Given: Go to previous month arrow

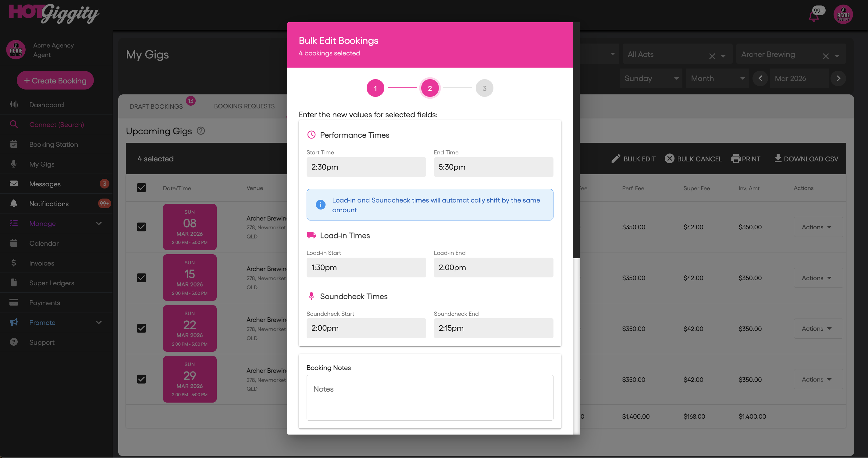Looking at the screenshot, I should [x=760, y=79].
